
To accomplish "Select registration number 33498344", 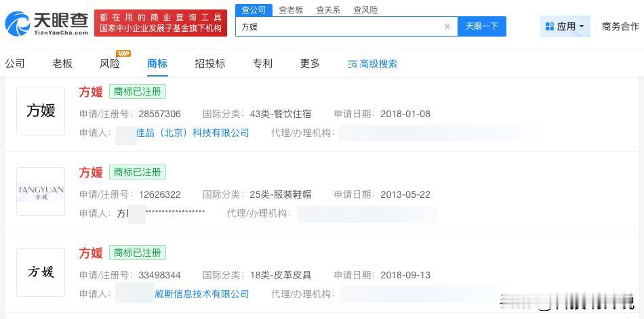I will [159, 275].
